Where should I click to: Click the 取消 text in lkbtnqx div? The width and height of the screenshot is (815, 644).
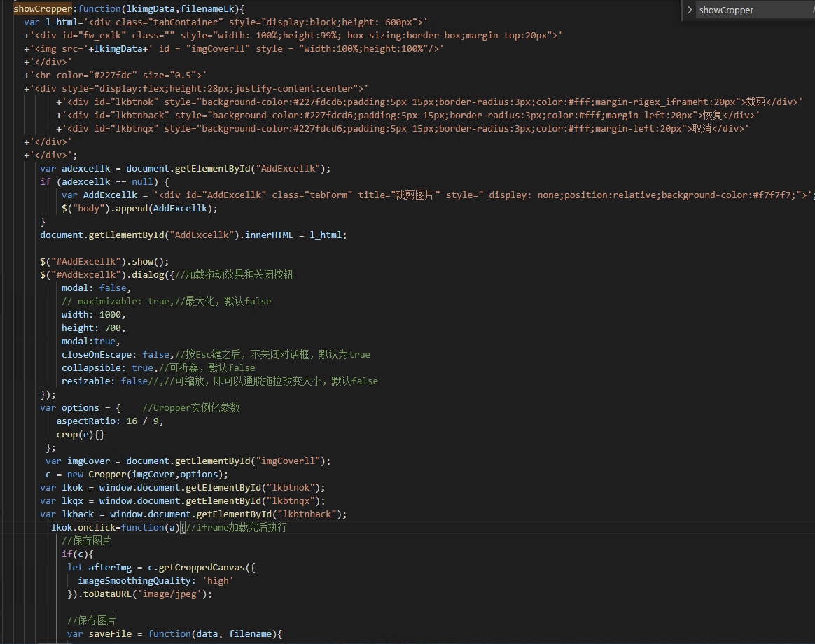(x=702, y=128)
